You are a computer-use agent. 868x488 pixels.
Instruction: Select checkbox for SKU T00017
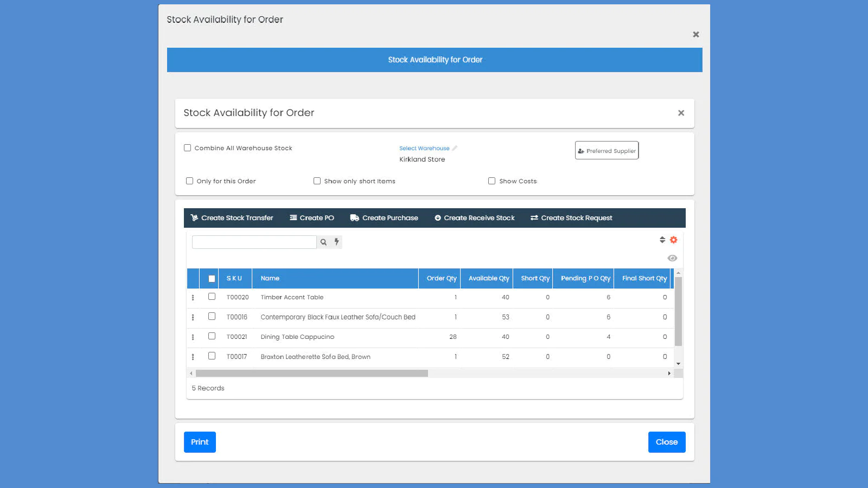coord(212,356)
